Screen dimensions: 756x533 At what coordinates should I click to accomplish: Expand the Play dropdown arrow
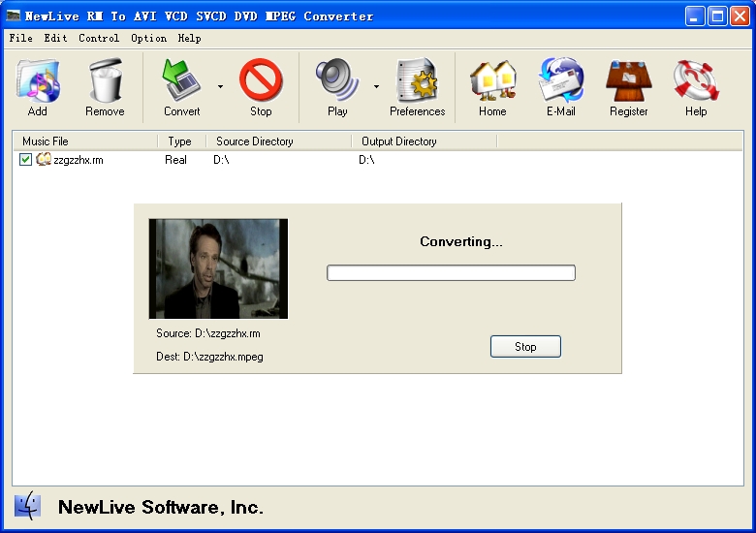tap(377, 87)
